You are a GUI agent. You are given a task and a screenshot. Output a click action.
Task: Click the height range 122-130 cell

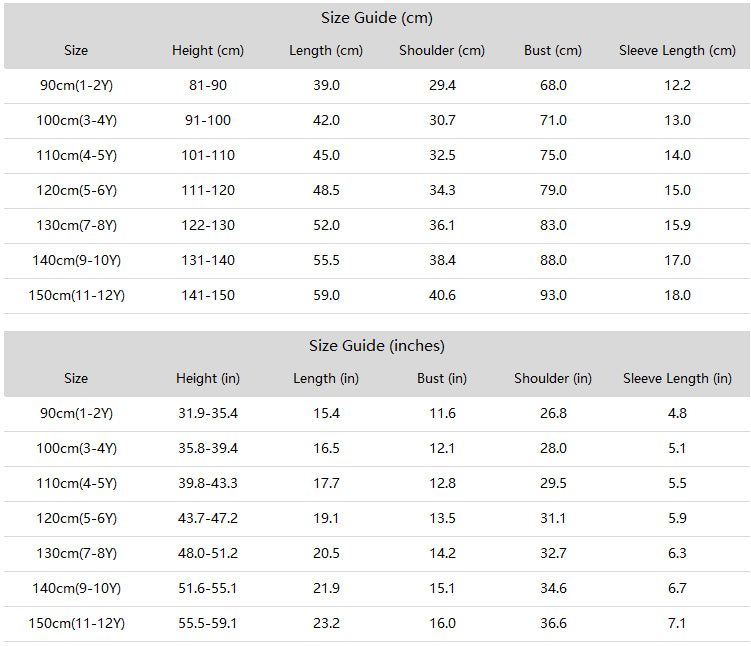(208, 225)
